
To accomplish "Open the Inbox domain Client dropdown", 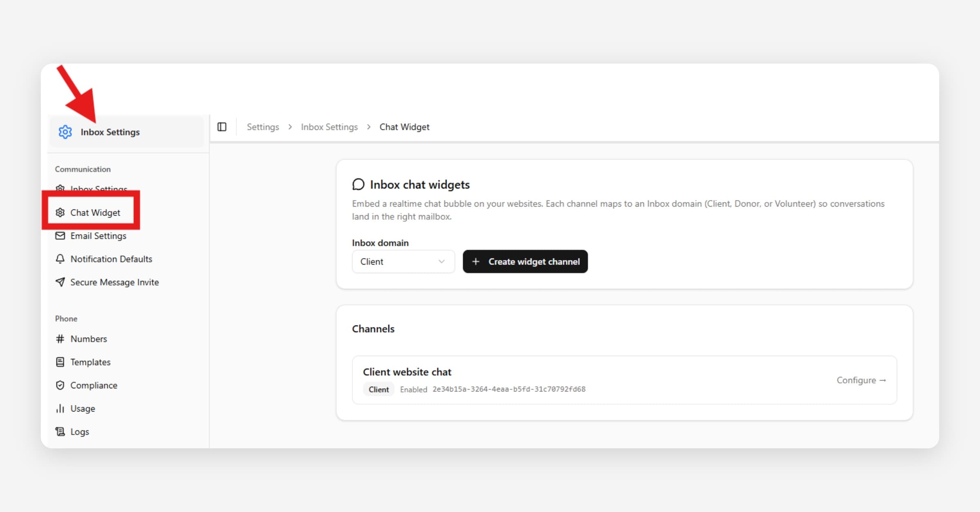I will pyautogui.click(x=403, y=261).
